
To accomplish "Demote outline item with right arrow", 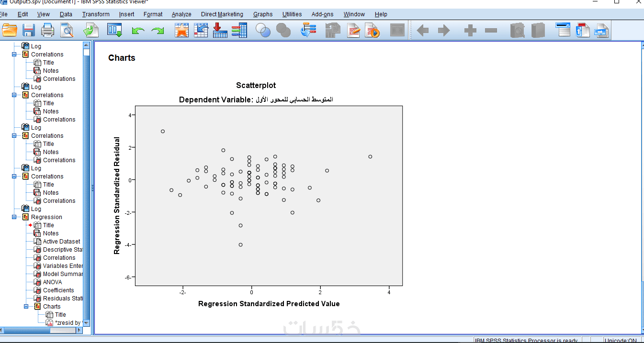I will pos(444,31).
